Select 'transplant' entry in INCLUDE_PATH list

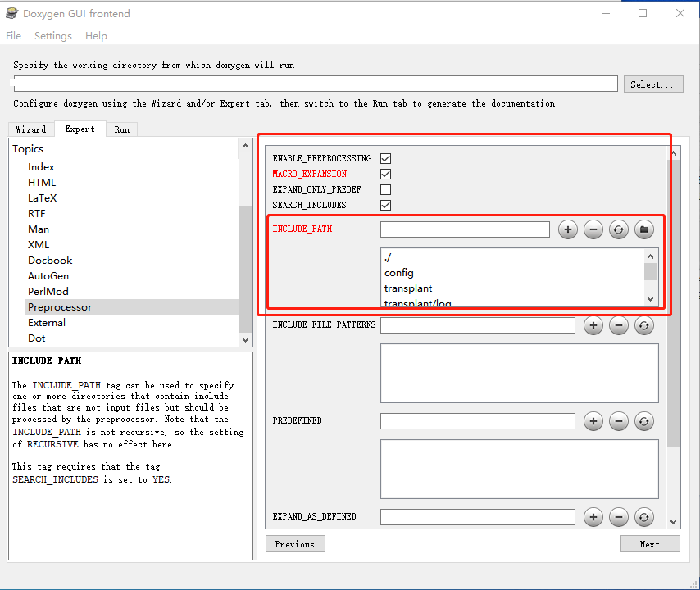408,288
